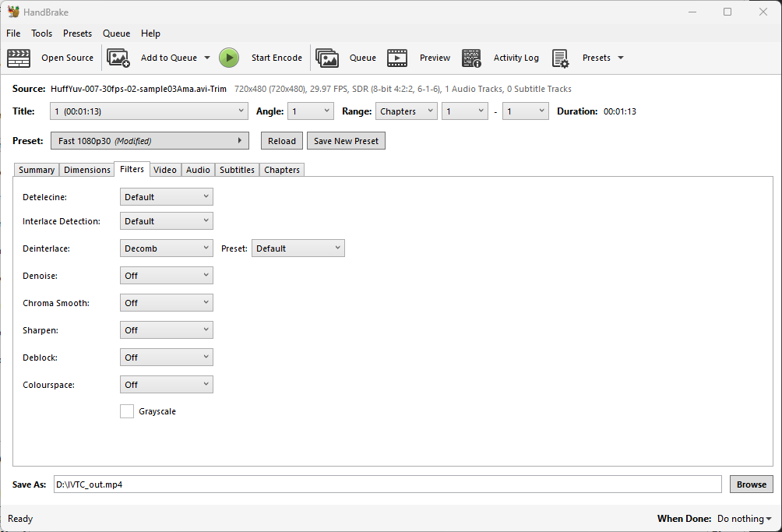Click the Duration 00:01:13 value
This screenshot has width=782, height=532.
(x=620, y=111)
